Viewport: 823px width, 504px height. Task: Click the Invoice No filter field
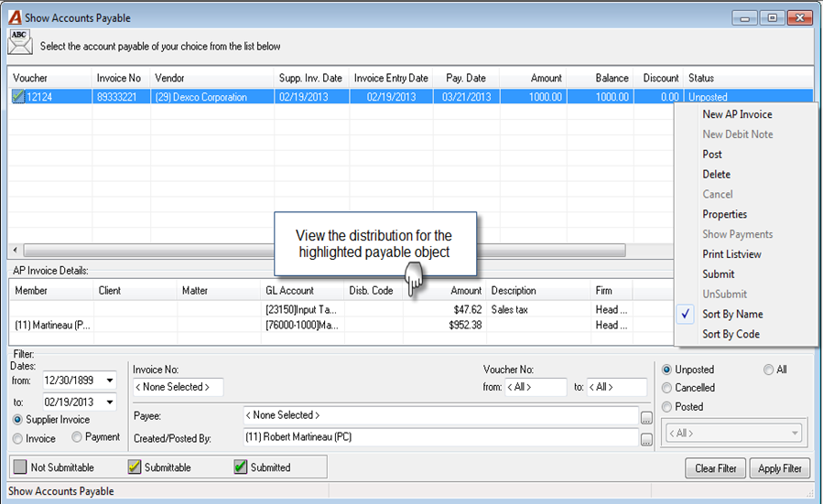click(178, 387)
